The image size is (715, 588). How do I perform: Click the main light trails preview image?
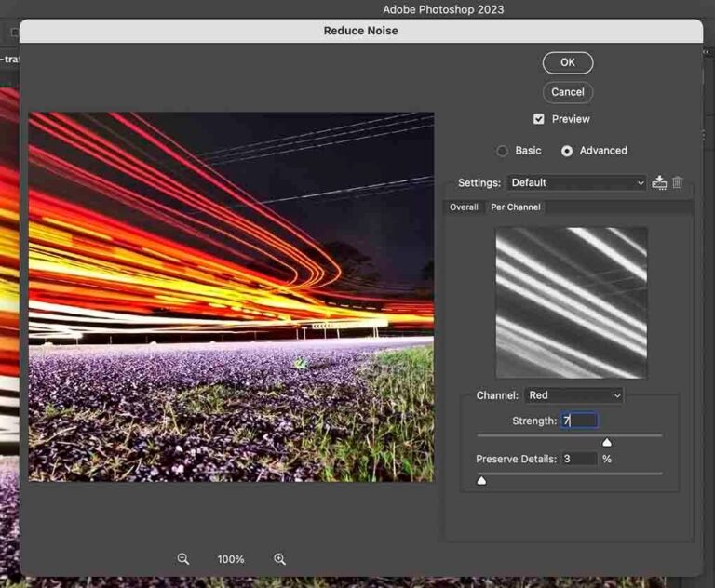(x=231, y=297)
